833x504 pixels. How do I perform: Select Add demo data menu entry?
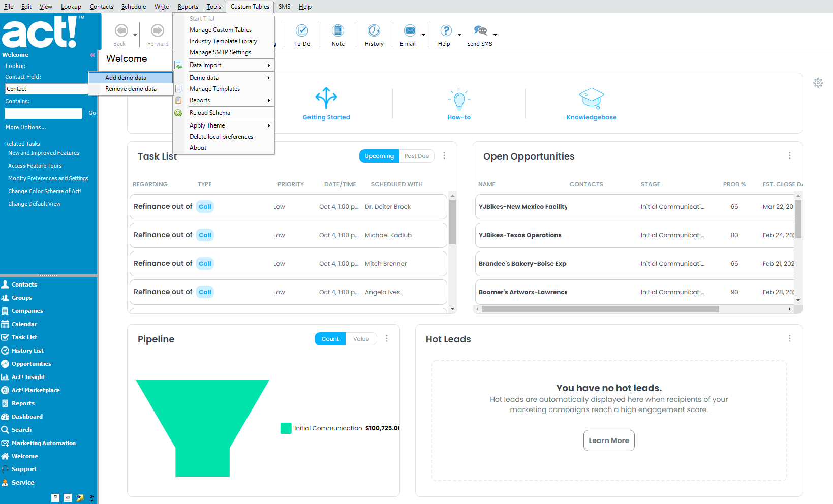131,78
